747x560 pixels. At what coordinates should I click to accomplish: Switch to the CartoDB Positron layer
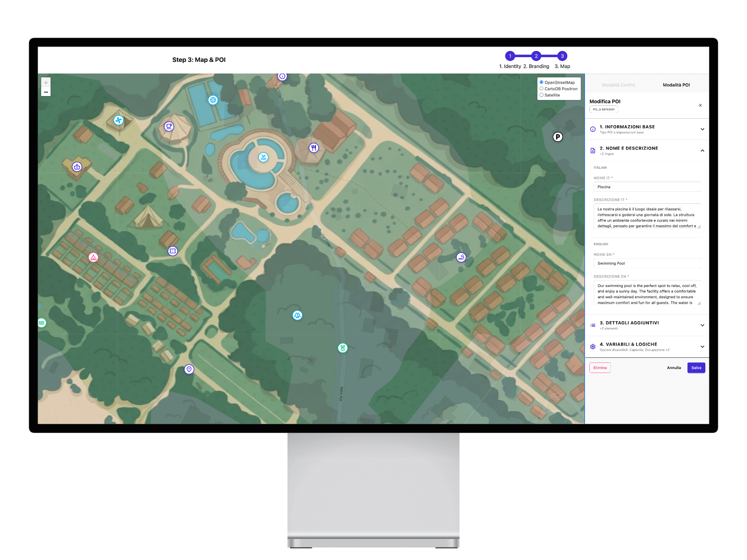541,89
